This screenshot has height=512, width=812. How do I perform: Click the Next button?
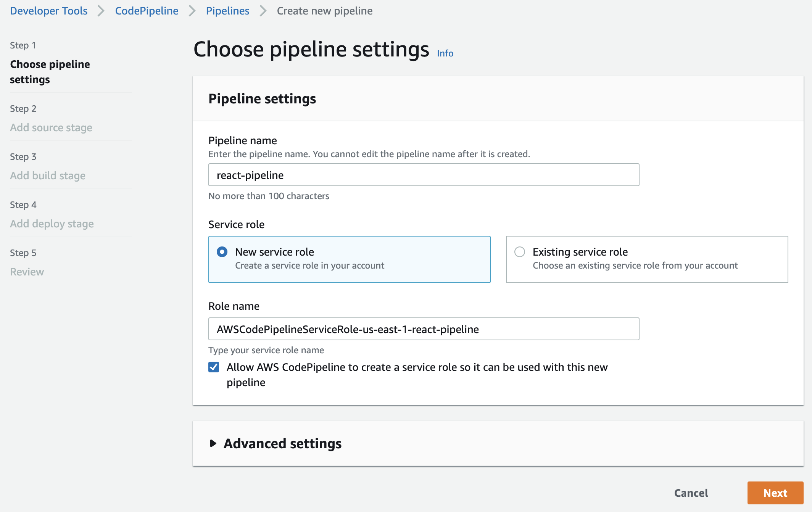click(775, 493)
